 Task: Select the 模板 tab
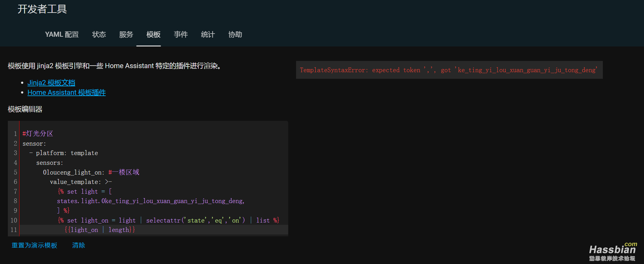point(153,35)
